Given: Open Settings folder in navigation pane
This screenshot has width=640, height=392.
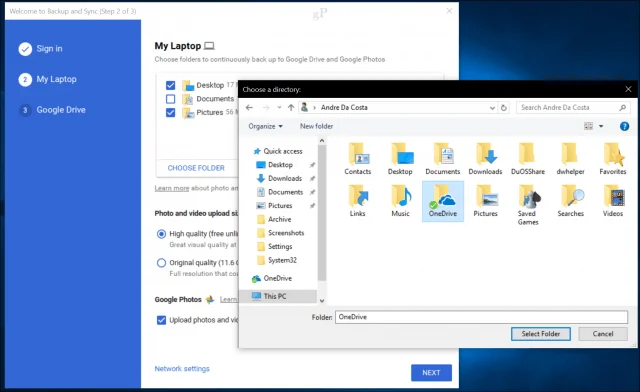Looking at the screenshot, I should pos(275,246).
